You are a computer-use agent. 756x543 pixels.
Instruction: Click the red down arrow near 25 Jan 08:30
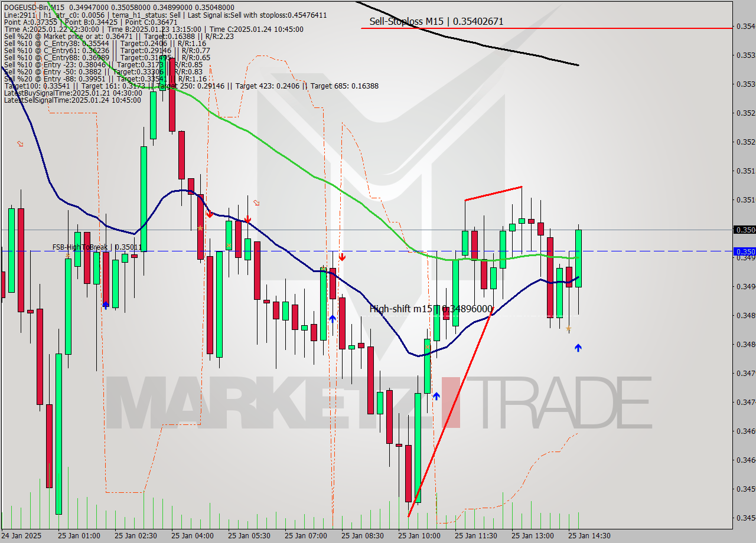(x=342, y=257)
